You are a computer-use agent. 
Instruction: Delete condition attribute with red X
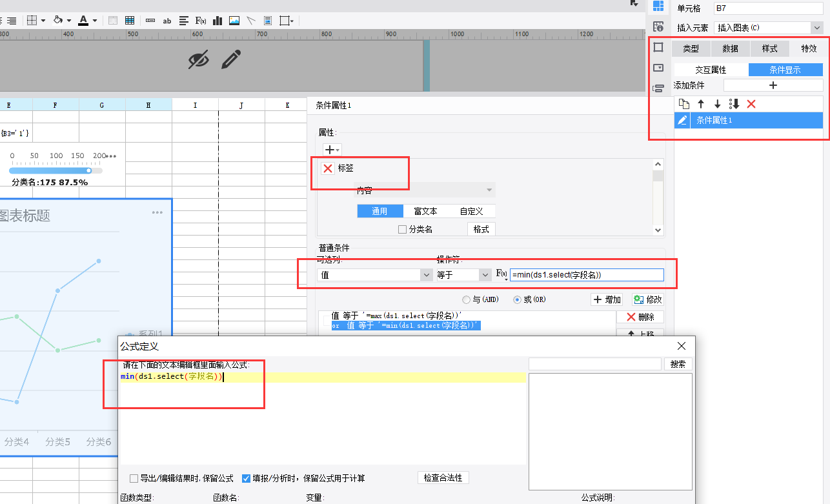tap(751, 104)
